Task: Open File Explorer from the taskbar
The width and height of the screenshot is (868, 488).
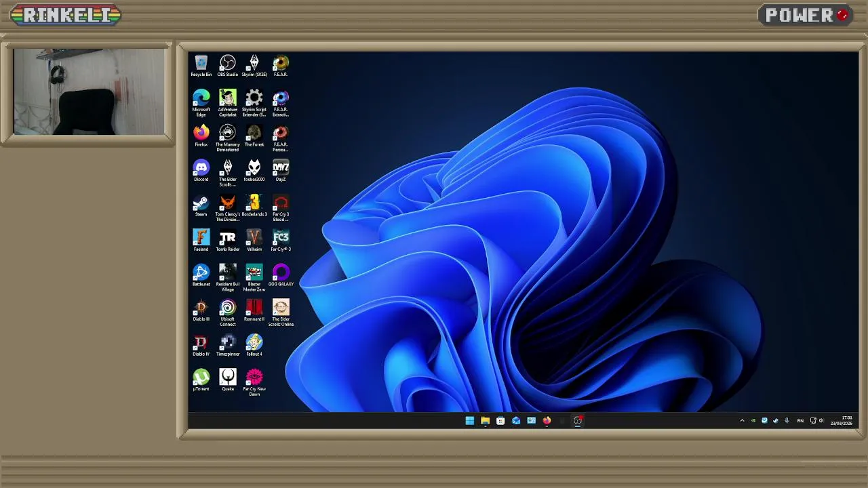Action: coord(485,421)
